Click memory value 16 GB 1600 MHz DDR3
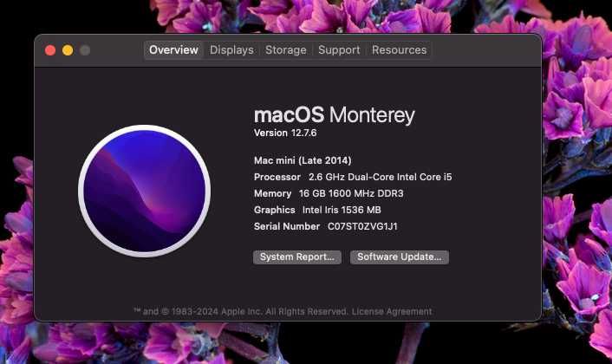 (x=351, y=193)
